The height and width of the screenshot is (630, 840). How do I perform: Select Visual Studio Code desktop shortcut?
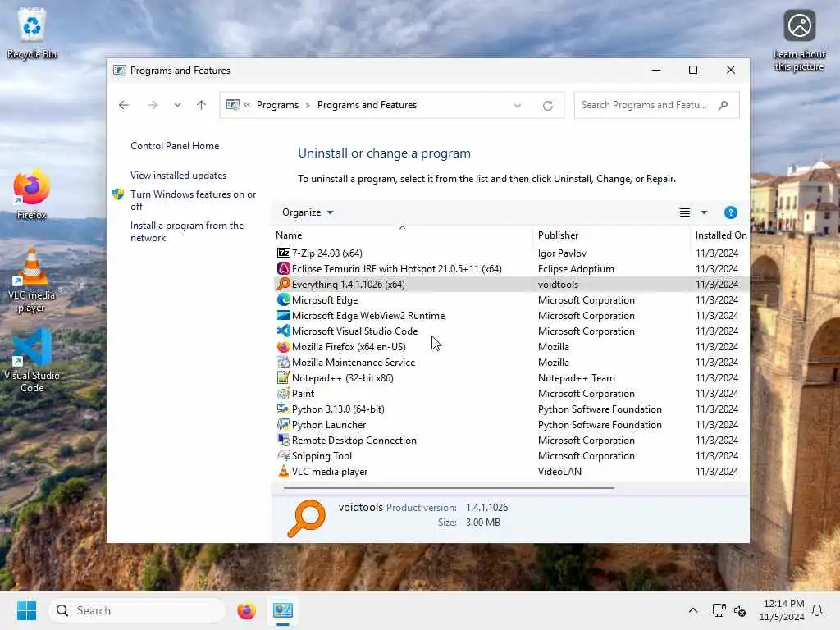[x=32, y=361]
